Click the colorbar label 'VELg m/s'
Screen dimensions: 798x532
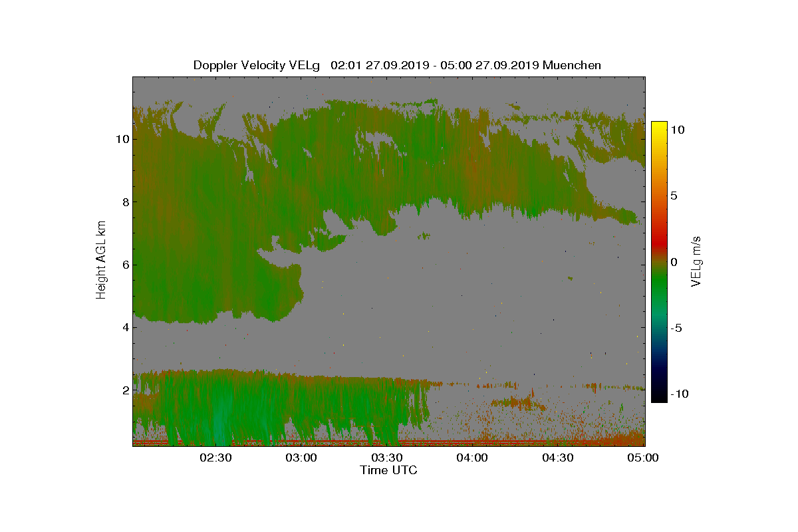(696, 261)
